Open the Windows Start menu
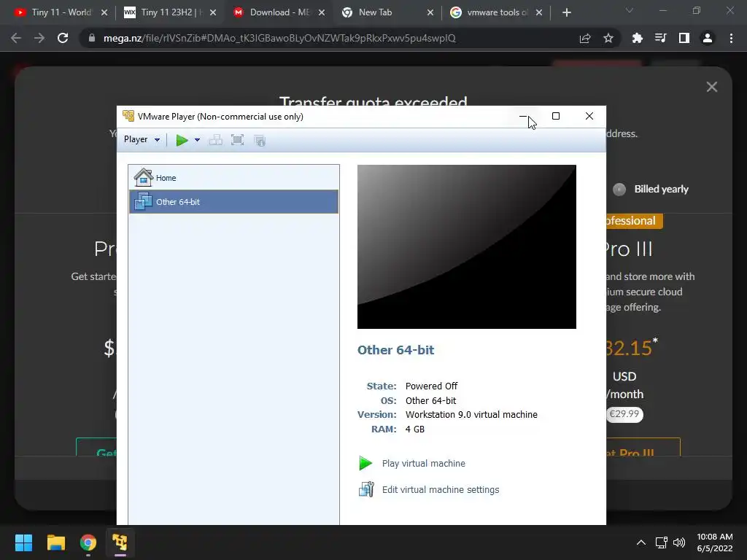 pyautogui.click(x=23, y=542)
